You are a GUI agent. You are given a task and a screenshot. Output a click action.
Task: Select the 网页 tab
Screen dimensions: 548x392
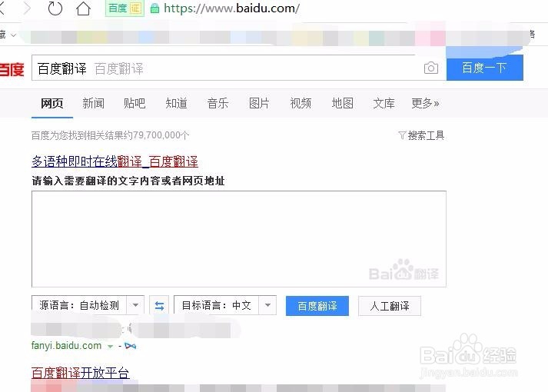click(x=51, y=103)
